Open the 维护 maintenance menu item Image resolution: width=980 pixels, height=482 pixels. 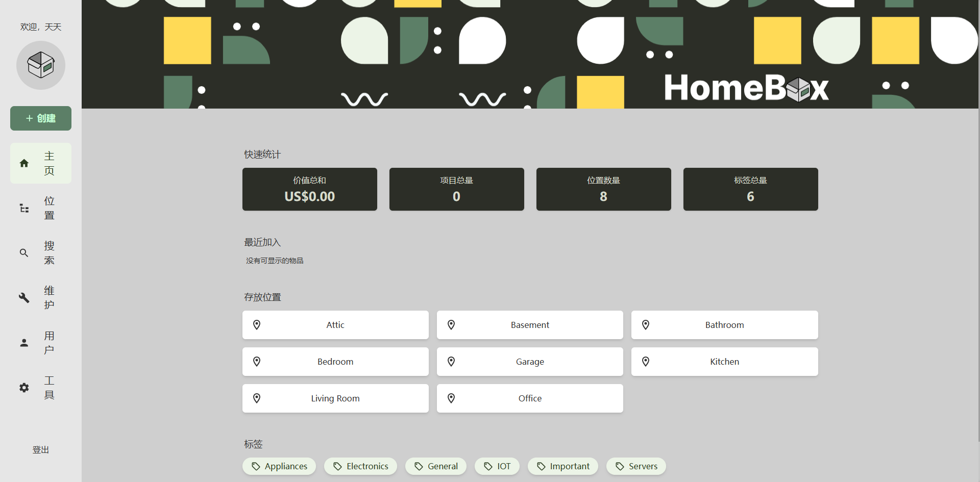(41, 298)
